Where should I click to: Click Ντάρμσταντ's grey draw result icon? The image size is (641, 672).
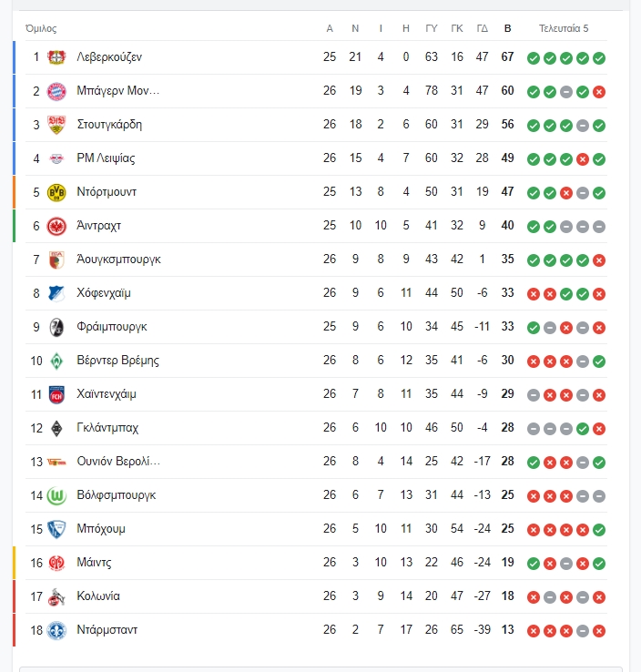(x=583, y=631)
